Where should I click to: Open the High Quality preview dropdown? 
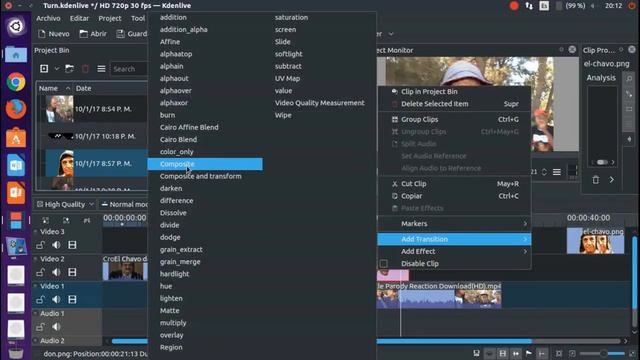(x=65, y=204)
